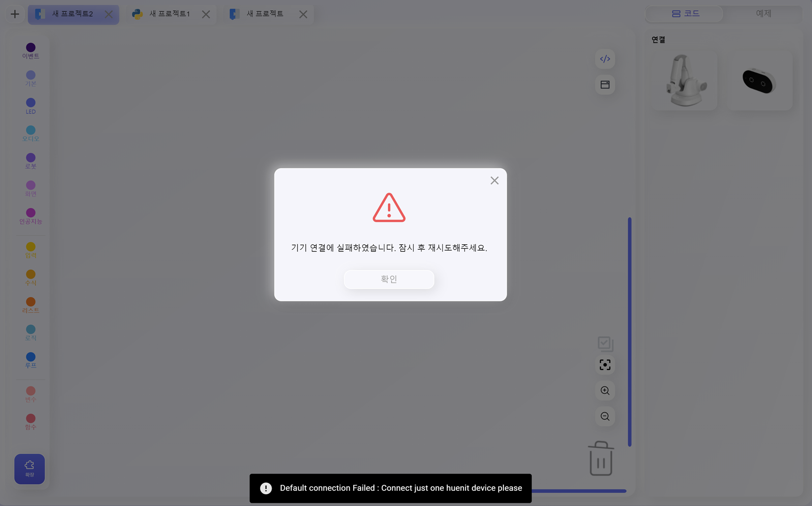The width and height of the screenshot is (812, 506).
Task: Click the trash can icon
Action: (601, 459)
